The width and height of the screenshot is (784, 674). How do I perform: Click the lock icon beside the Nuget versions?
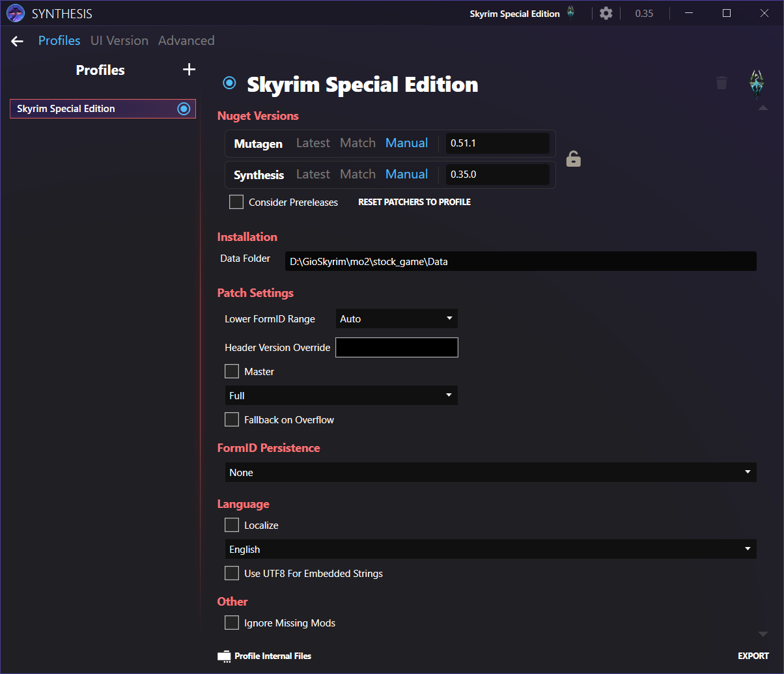573,158
